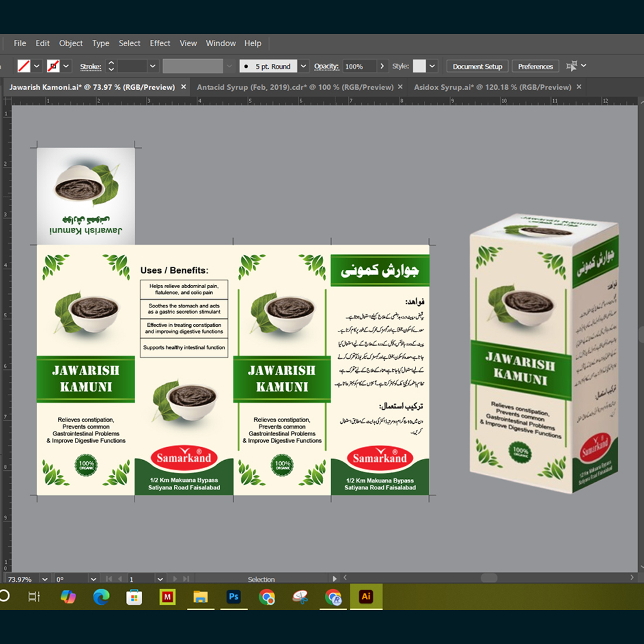This screenshot has height=644, width=644.
Task: Click the artboard number field showing 1
Action: pos(141,579)
